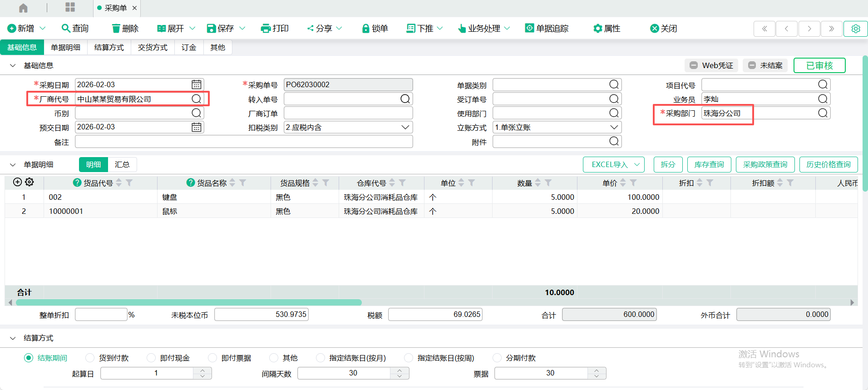Click the 锁单 lock icon
This screenshot has height=390, width=868.
pos(365,29)
